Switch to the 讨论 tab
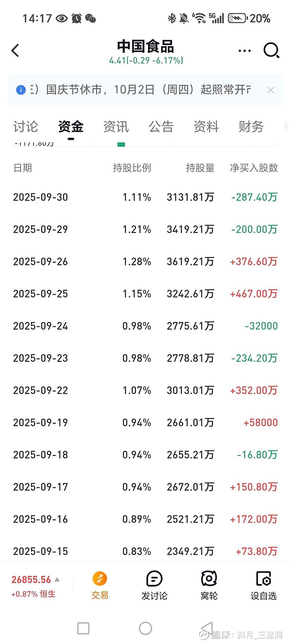291x644 pixels. pyautogui.click(x=26, y=126)
